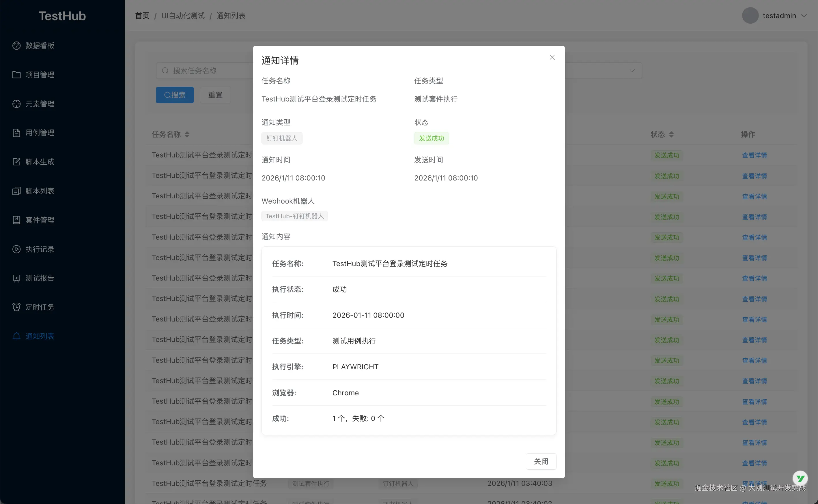Sort by 状态 column arrows
Image resolution: width=818 pixels, height=504 pixels.
pyautogui.click(x=672, y=134)
